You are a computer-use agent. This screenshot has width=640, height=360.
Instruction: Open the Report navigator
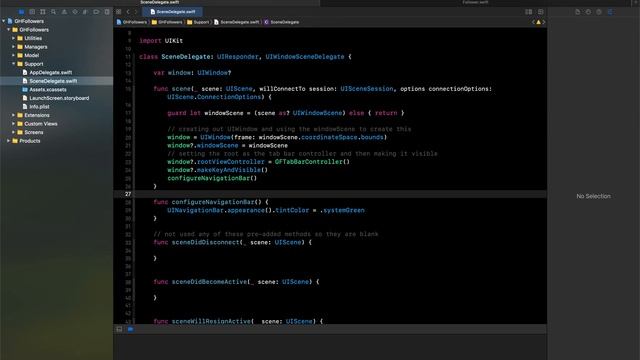107,12
